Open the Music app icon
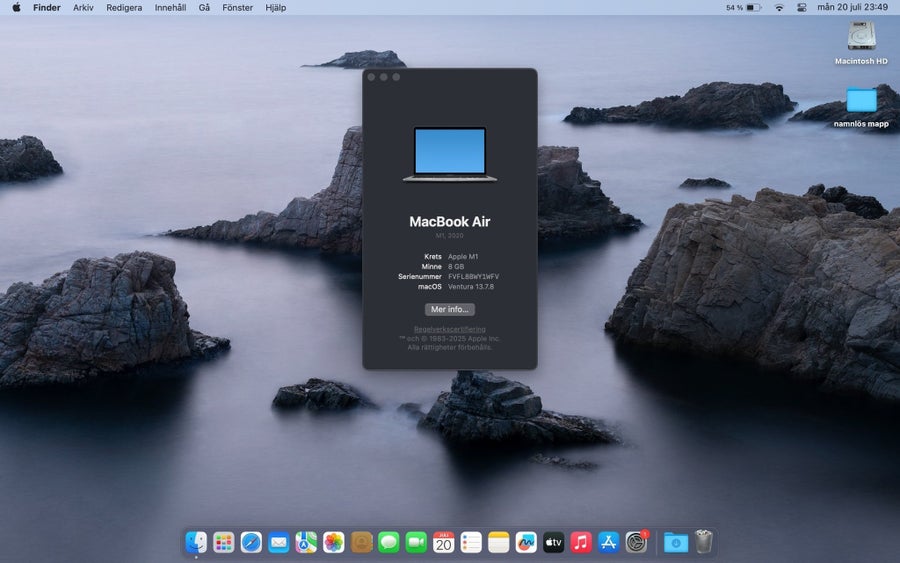Image resolution: width=900 pixels, height=563 pixels. [x=581, y=542]
